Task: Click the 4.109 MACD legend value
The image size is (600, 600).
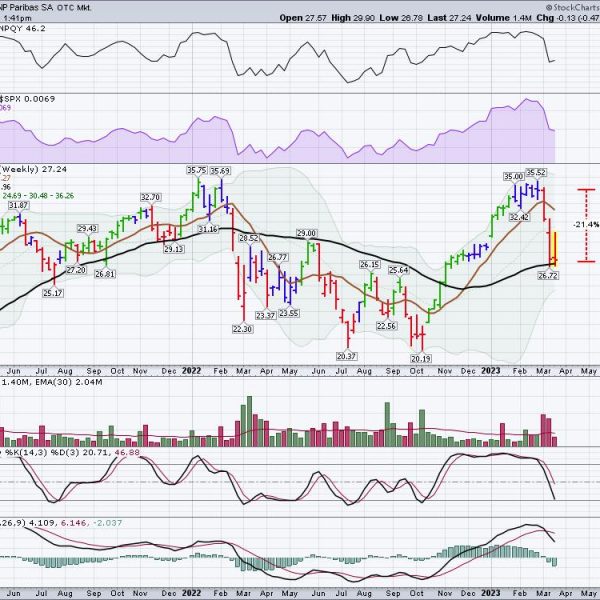Action: click(42, 522)
